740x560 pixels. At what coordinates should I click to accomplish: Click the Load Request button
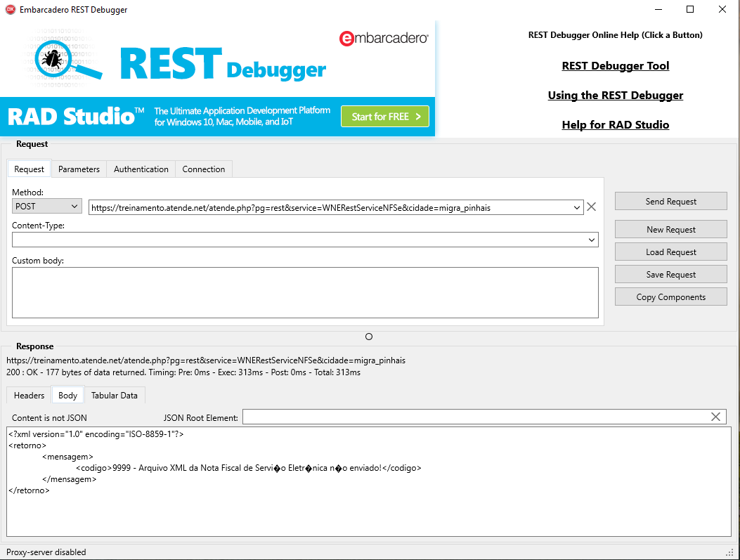[x=670, y=252]
